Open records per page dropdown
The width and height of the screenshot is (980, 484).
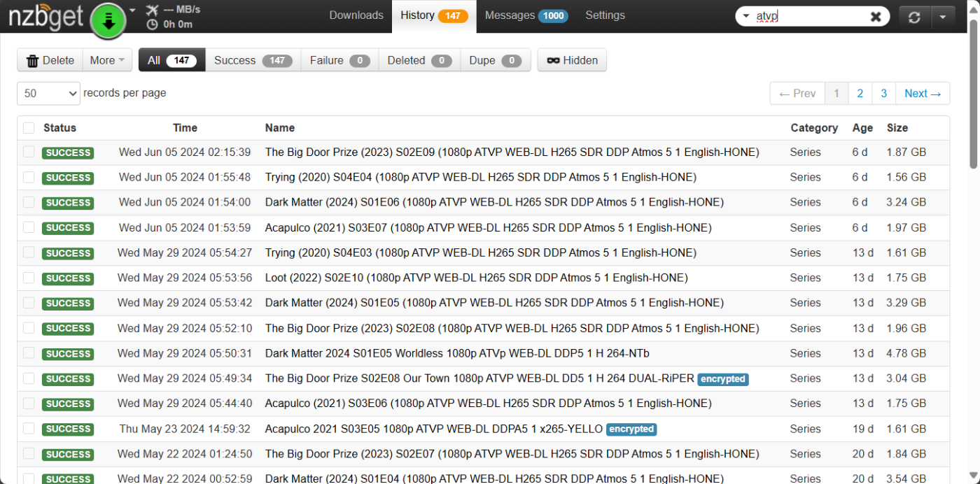click(48, 93)
